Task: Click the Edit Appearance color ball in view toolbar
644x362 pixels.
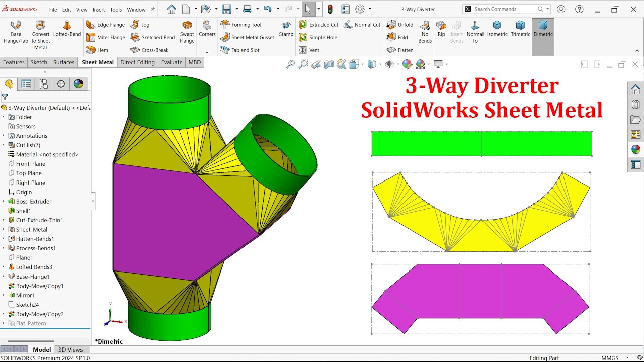Action: point(407,64)
